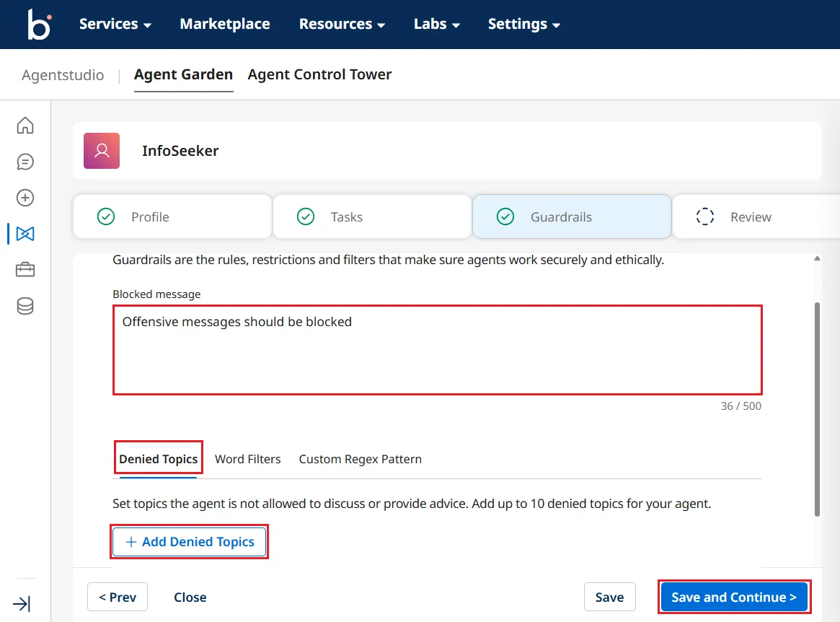Viewport: 840px width, 622px height.
Task: Click the plus circle sidebar icon
Action: pos(25,198)
